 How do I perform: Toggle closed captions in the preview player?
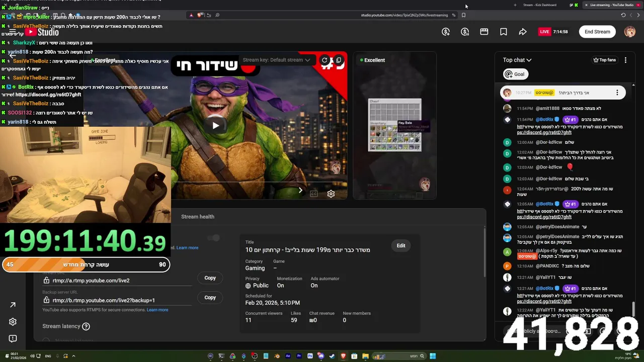[314, 194]
